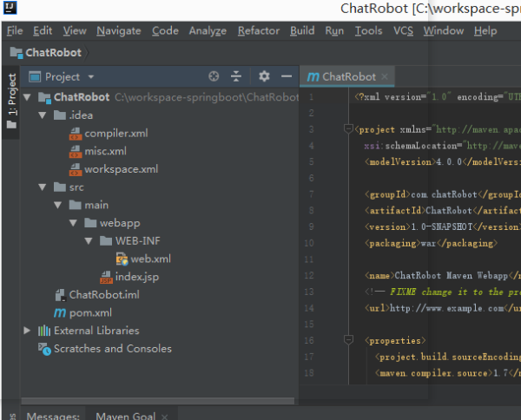521x420 pixels.
Task: Select compiler.xml in the project tree
Action: coord(116,134)
